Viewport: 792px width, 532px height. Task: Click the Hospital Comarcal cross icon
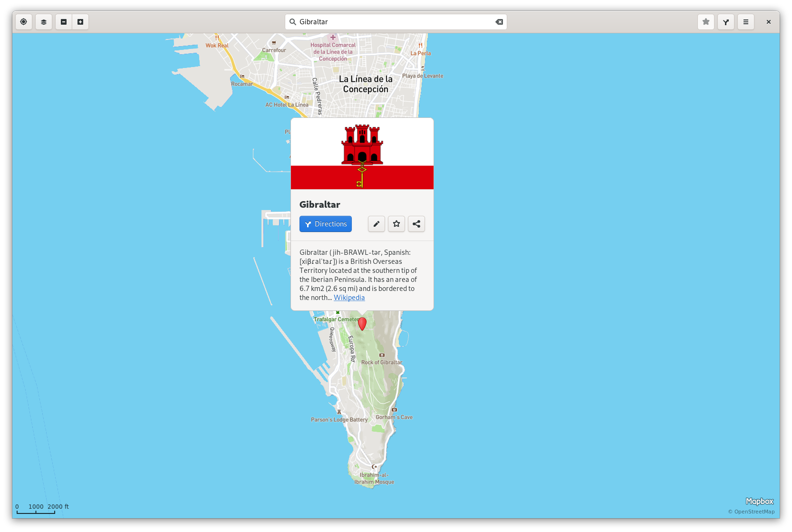(x=333, y=38)
